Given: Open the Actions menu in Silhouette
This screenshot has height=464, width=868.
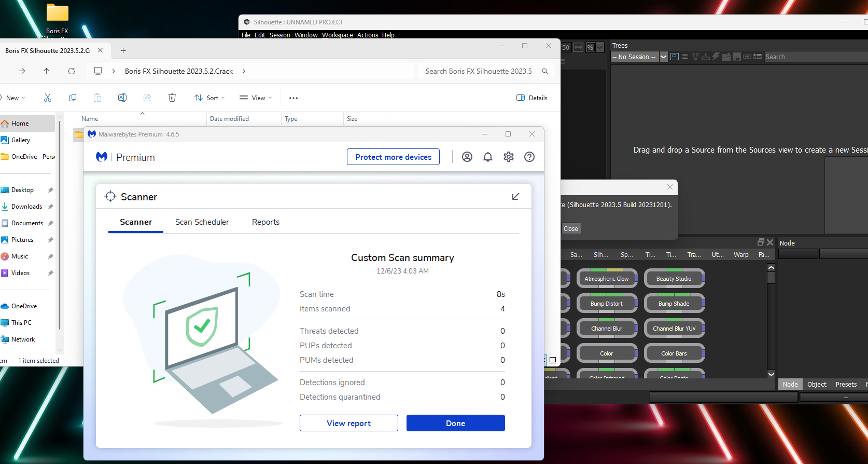Looking at the screenshot, I should (x=368, y=35).
